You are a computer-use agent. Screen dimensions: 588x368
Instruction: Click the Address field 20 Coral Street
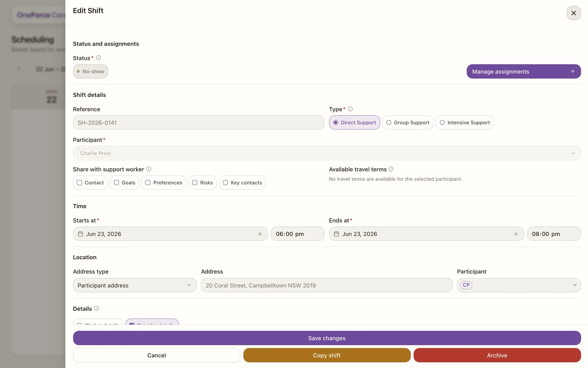pyautogui.click(x=327, y=285)
